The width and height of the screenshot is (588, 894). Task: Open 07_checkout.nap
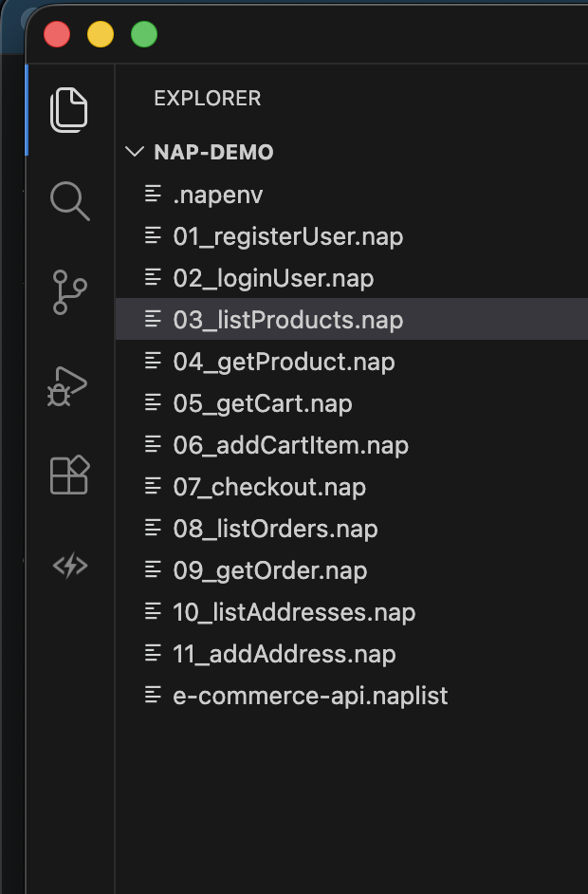pyautogui.click(x=352, y=486)
